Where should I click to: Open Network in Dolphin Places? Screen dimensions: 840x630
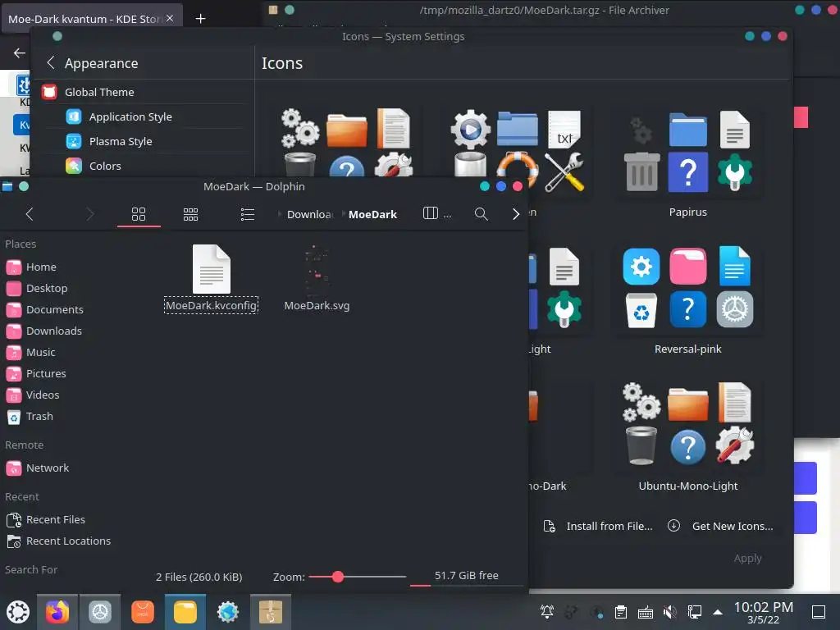coord(47,468)
